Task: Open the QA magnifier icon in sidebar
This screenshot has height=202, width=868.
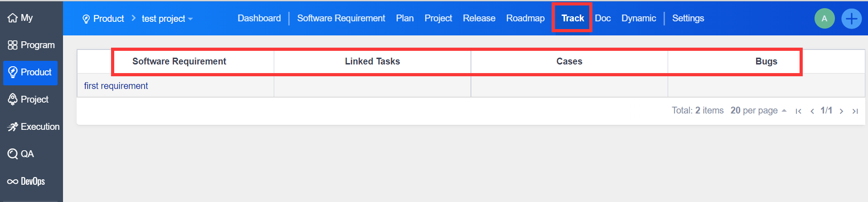Action: point(13,154)
